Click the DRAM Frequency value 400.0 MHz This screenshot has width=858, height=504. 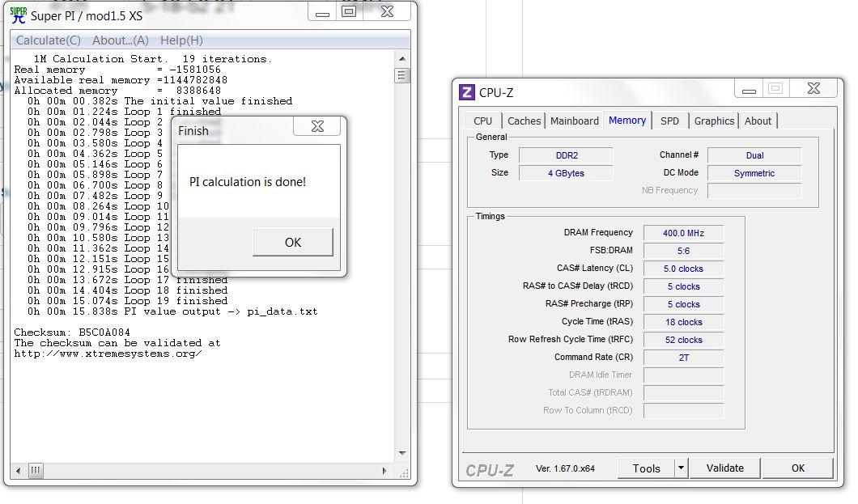(x=683, y=233)
